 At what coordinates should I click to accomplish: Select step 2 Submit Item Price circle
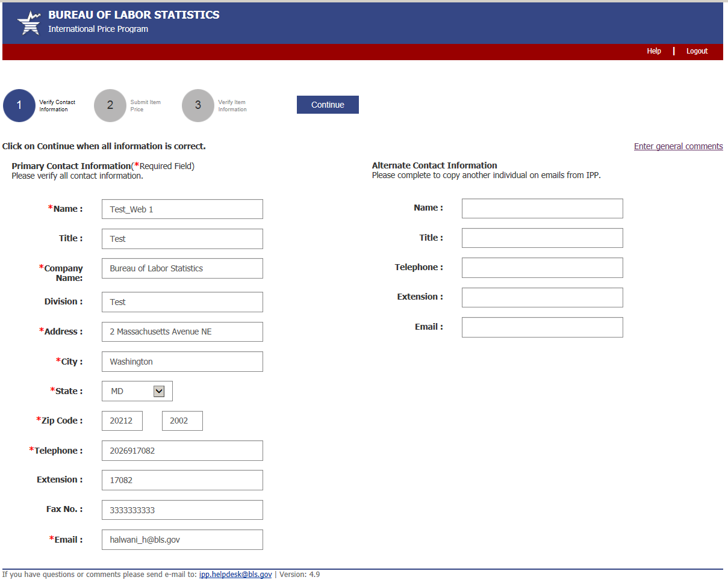click(x=110, y=105)
